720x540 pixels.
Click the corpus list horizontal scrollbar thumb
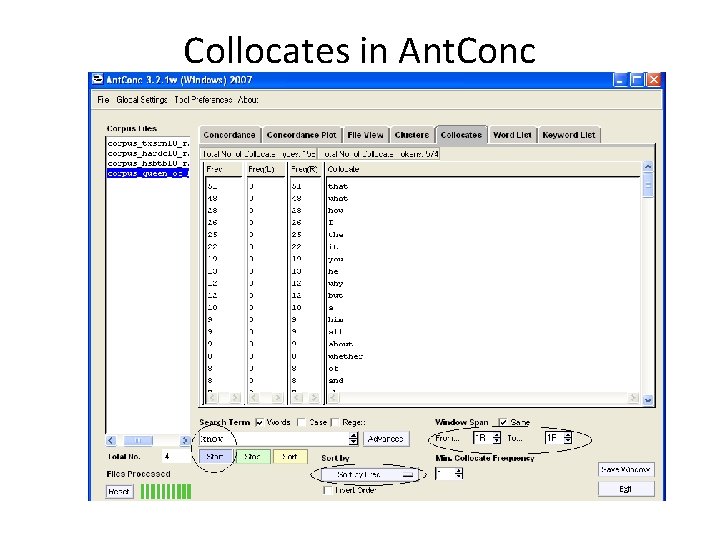coord(138,440)
